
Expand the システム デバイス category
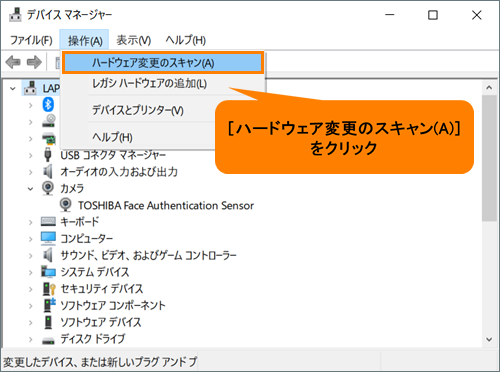tap(31, 272)
